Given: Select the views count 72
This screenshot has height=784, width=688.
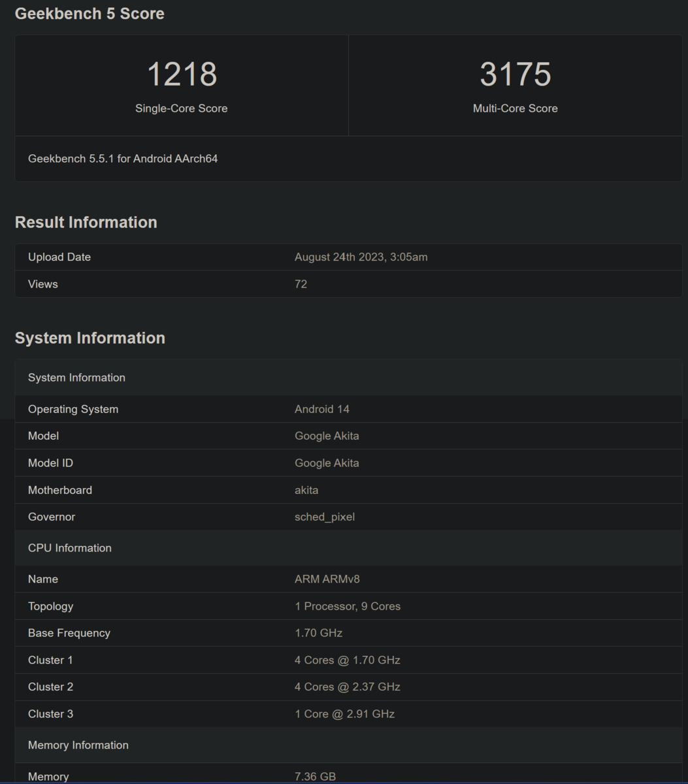Looking at the screenshot, I should pos(301,284).
